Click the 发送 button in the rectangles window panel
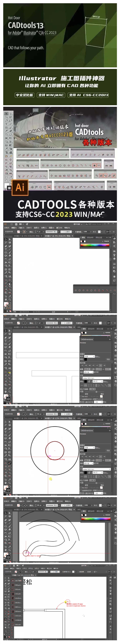 click(108, 359)
